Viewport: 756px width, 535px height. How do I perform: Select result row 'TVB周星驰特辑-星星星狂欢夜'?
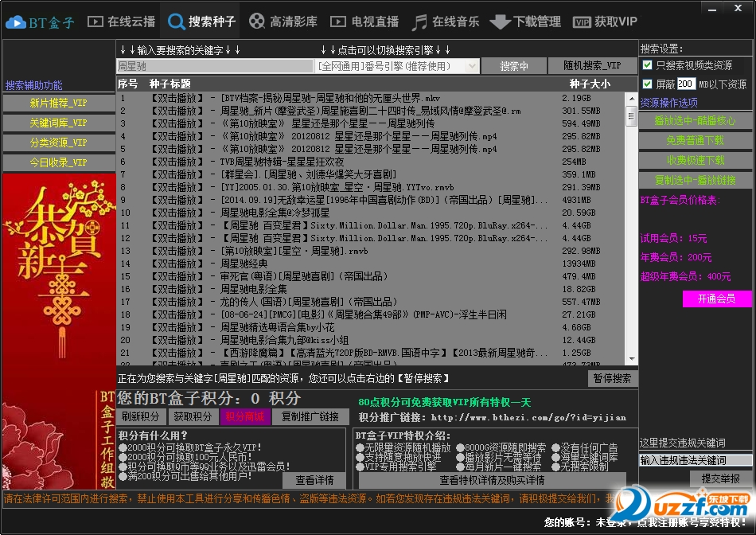coord(372,162)
